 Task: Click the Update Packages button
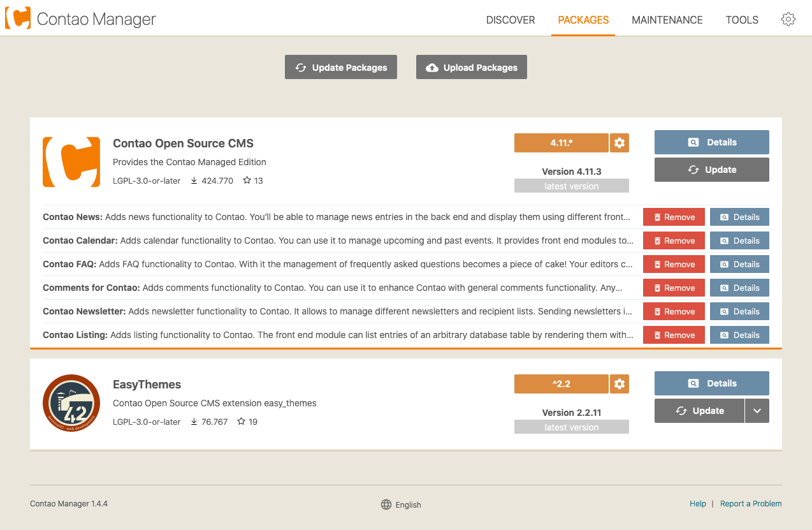(x=341, y=67)
